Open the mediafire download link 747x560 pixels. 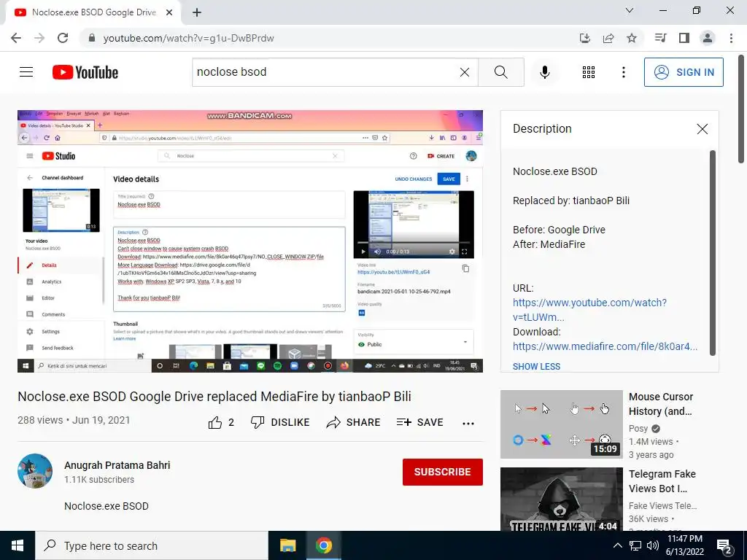tap(605, 346)
